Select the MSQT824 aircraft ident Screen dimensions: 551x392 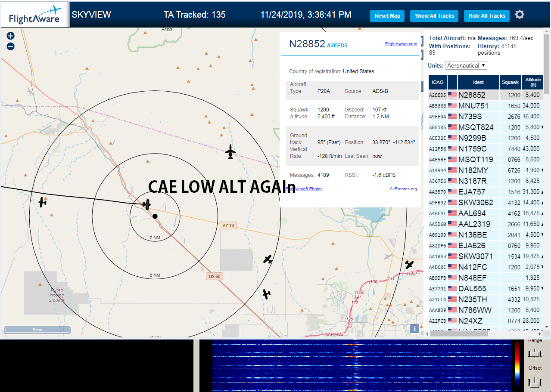(x=476, y=127)
